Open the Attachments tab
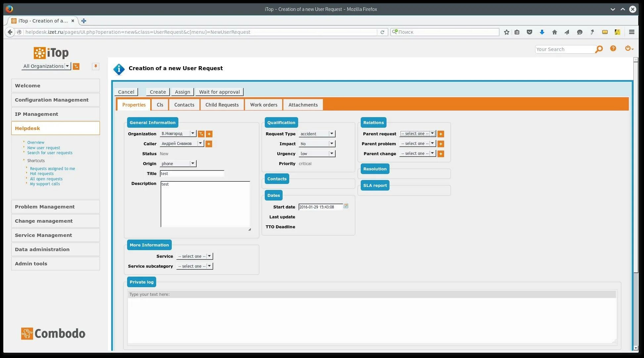This screenshot has width=644, height=358. tap(303, 105)
